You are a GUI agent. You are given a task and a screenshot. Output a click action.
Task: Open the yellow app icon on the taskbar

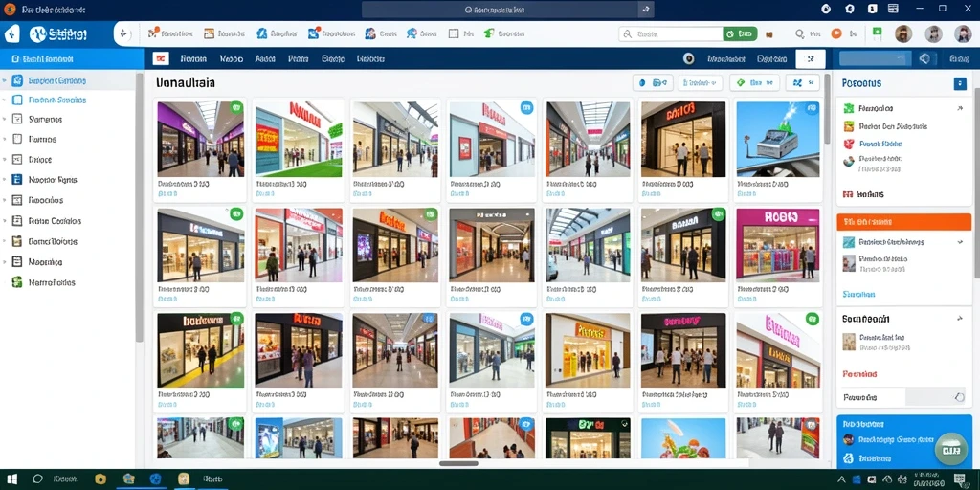pyautogui.click(x=100, y=479)
